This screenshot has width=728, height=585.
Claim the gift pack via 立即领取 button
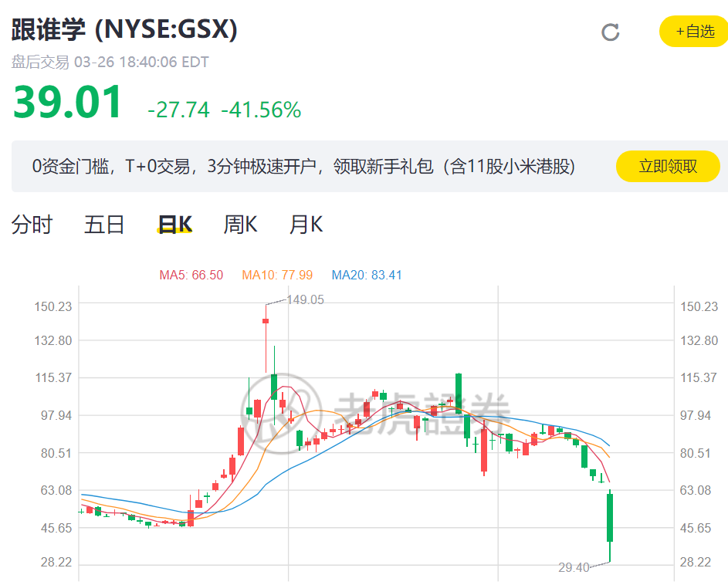pyautogui.click(x=668, y=166)
